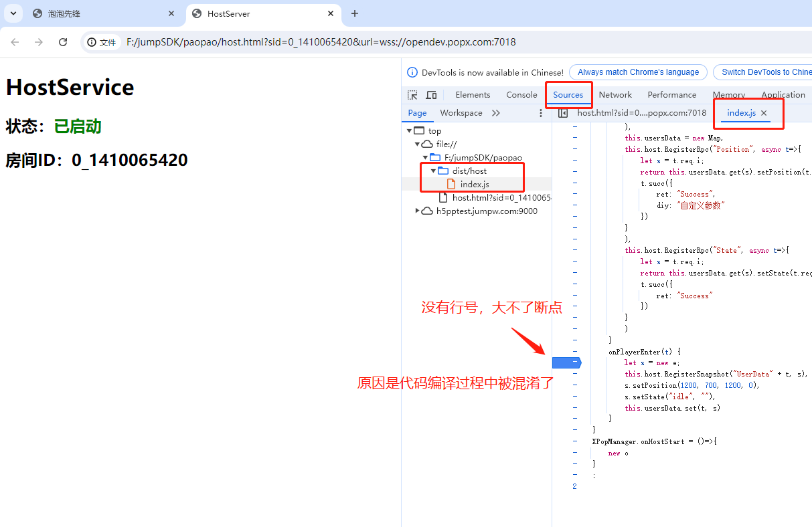Show more navigator tabs with chevron
This screenshot has width=812, height=527.
[x=496, y=113]
